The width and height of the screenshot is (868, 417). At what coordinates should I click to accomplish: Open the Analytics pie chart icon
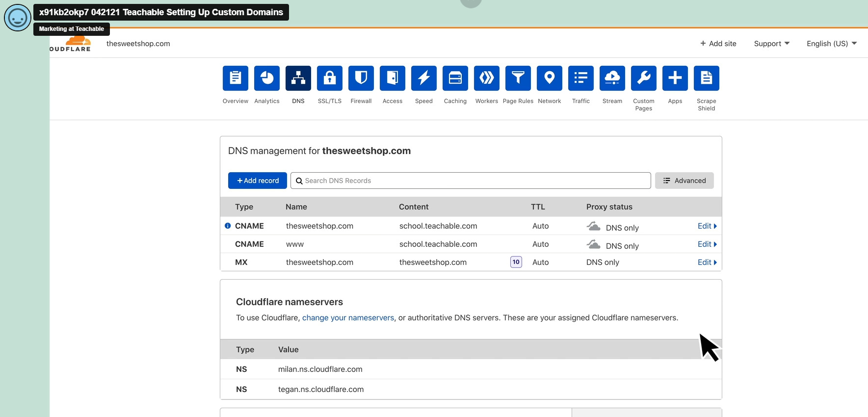[x=267, y=78]
